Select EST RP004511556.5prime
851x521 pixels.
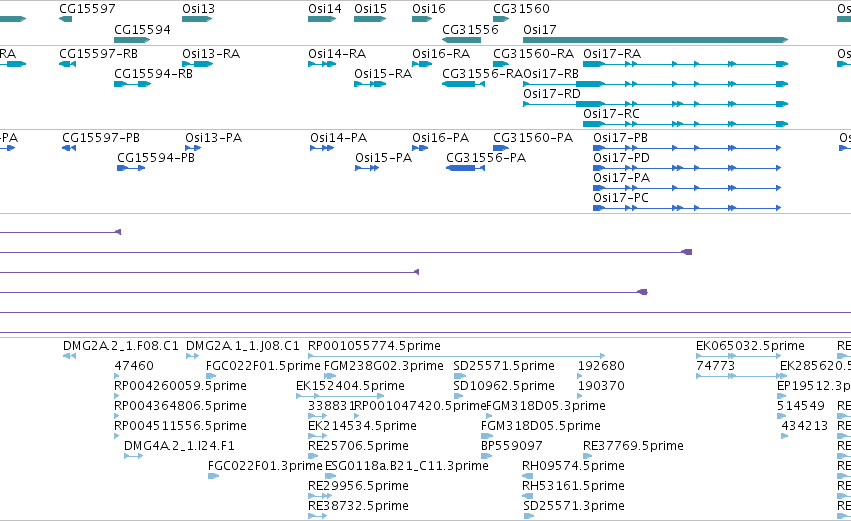click(x=180, y=427)
